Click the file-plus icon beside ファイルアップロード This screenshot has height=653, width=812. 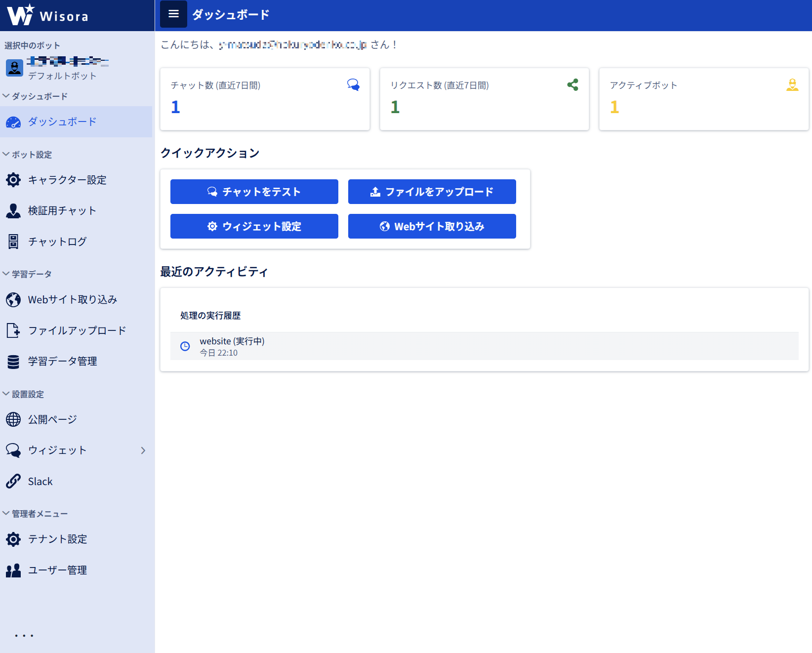(x=13, y=330)
